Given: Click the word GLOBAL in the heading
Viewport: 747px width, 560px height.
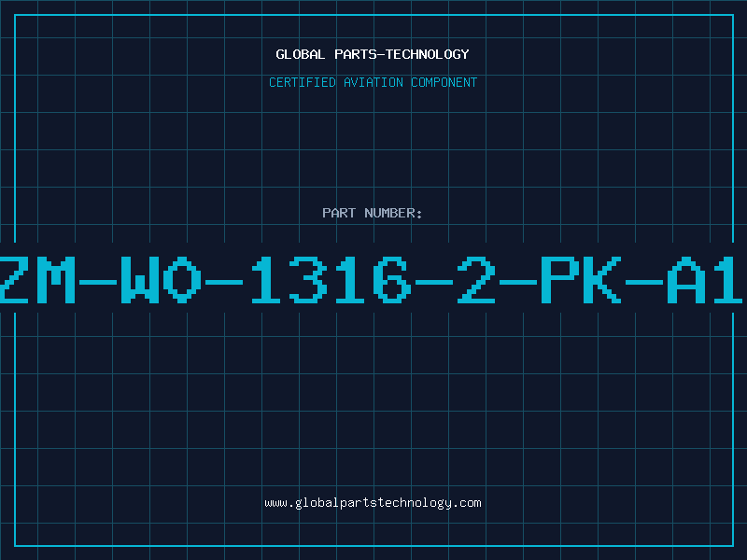Looking at the screenshot, I should [301, 54].
